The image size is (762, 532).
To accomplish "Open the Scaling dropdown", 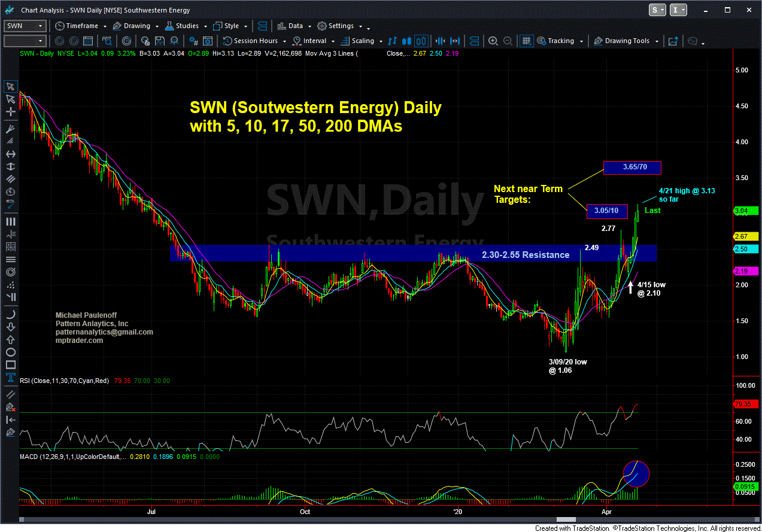I will click(362, 41).
